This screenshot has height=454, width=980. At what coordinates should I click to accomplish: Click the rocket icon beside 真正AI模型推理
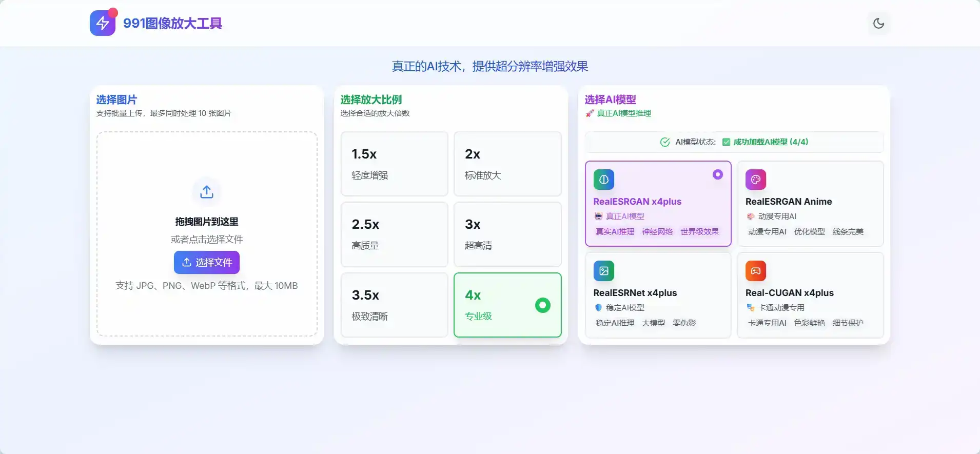click(x=590, y=113)
